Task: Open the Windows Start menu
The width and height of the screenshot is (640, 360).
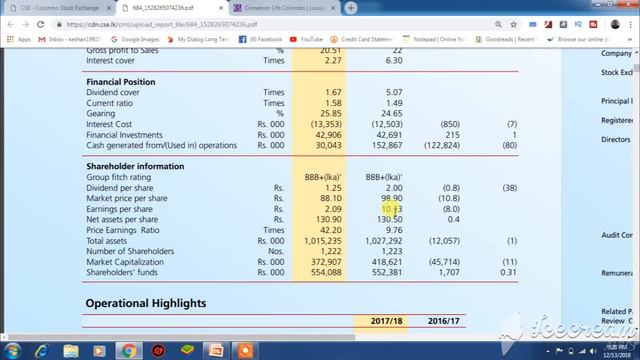Action: tap(13, 351)
